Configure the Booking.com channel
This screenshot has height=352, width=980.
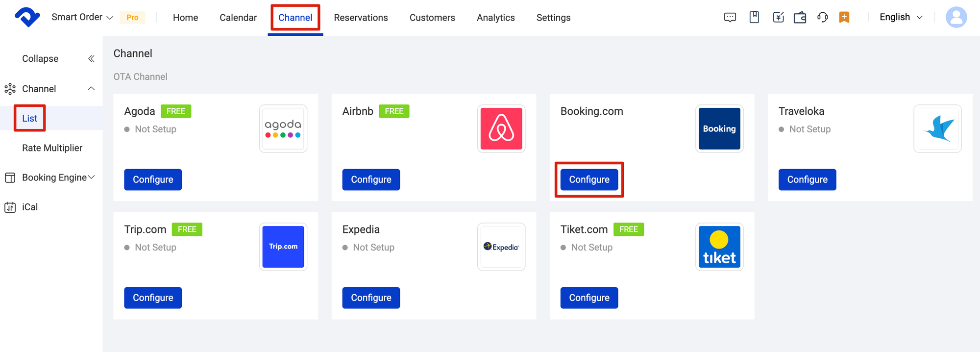click(x=589, y=180)
